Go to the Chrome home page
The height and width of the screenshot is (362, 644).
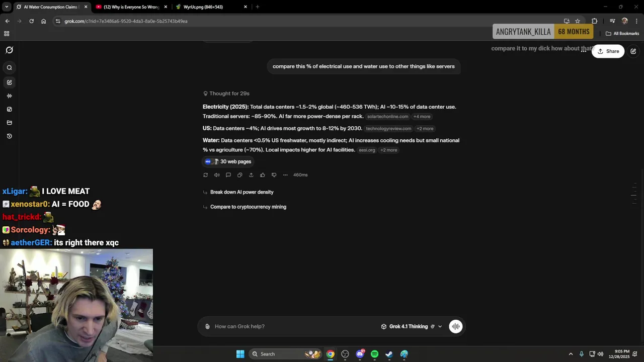(x=44, y=21)
